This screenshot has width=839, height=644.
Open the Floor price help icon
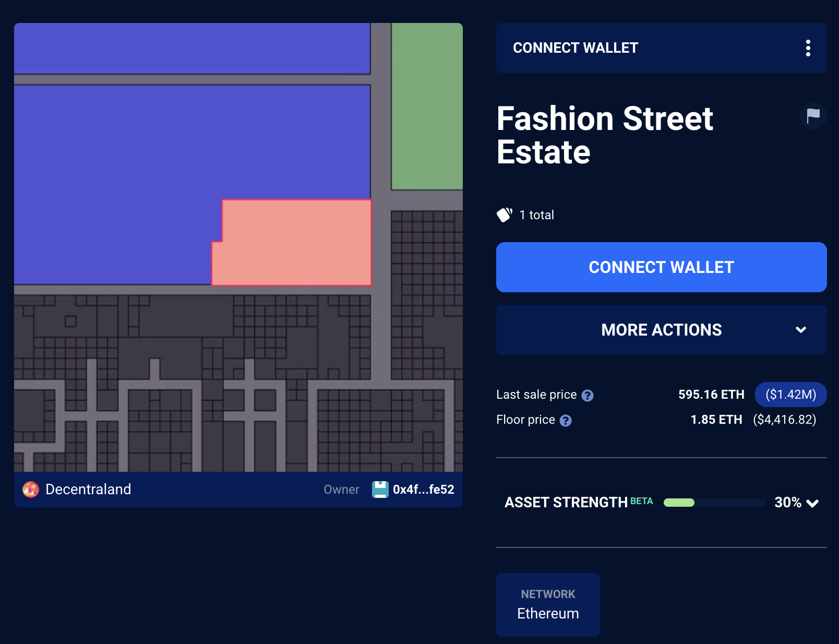pos(566,421)
